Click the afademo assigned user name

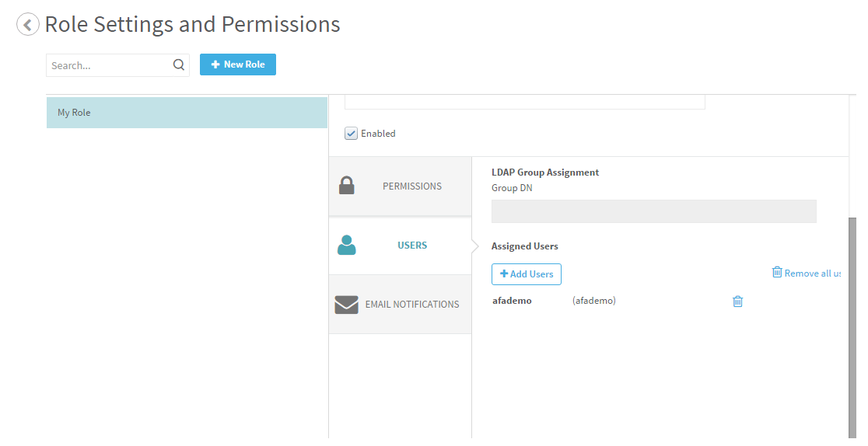[x=512, y=301]
